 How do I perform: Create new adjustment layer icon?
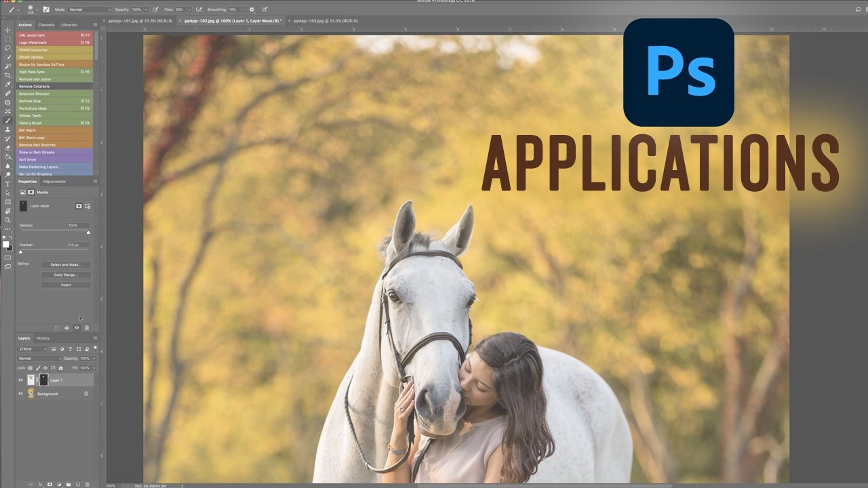point(59,484)
